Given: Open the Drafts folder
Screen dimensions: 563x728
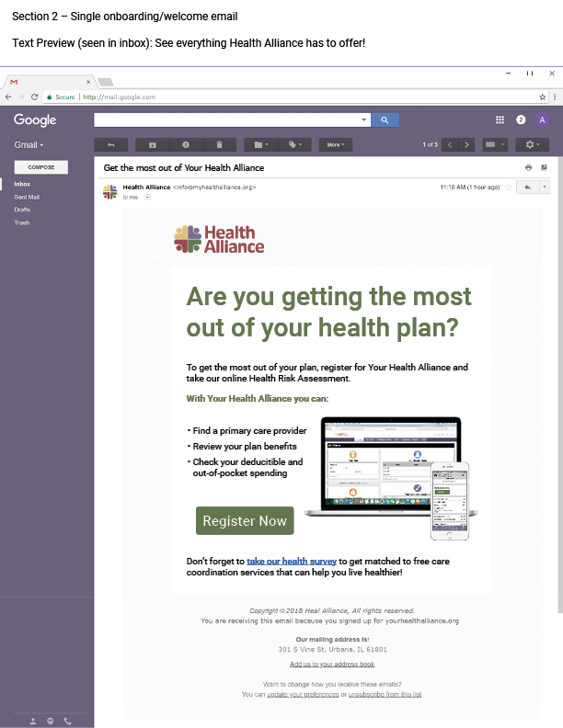Looking at the screenshot, I should 22,210.
